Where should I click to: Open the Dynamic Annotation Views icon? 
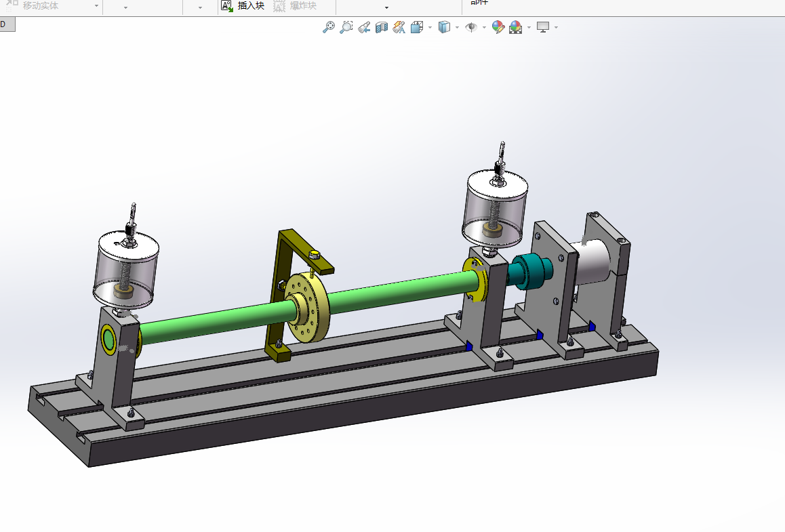tap(399, 27)
